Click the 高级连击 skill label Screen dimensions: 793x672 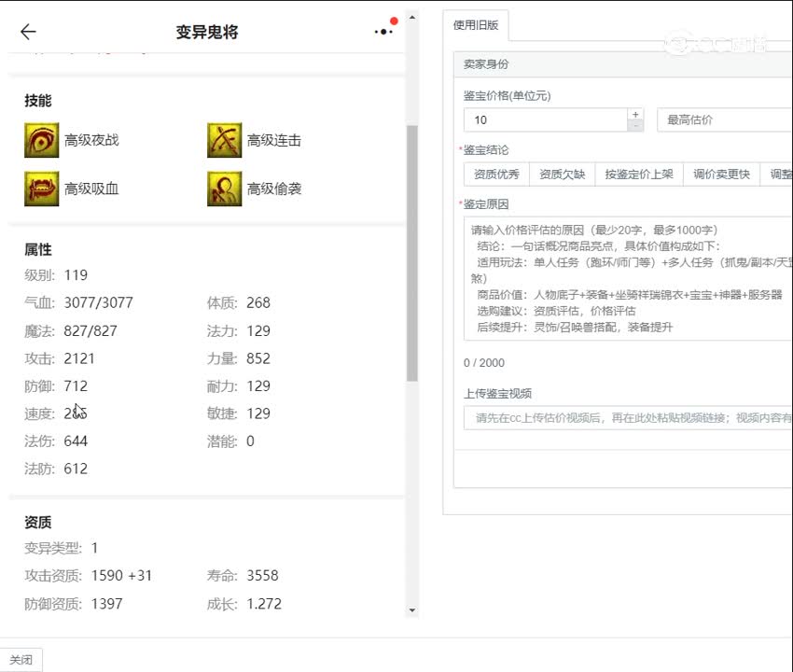(x=274, y=140)
